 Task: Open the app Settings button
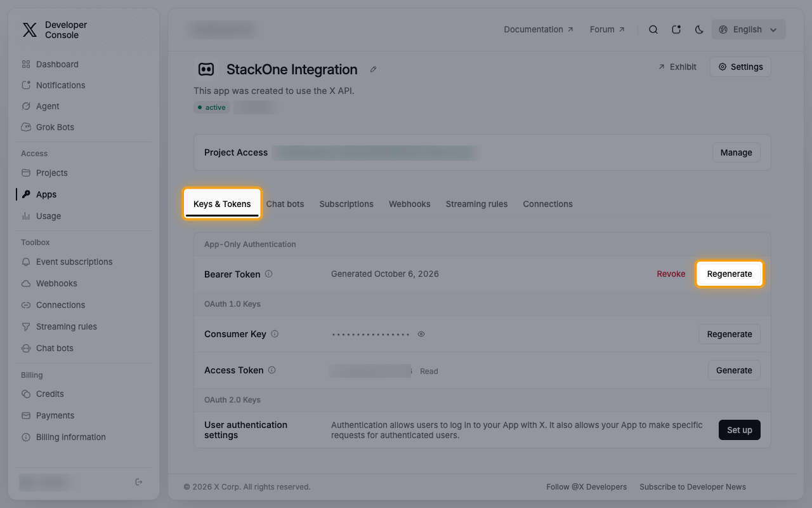(x=740, y=67)
